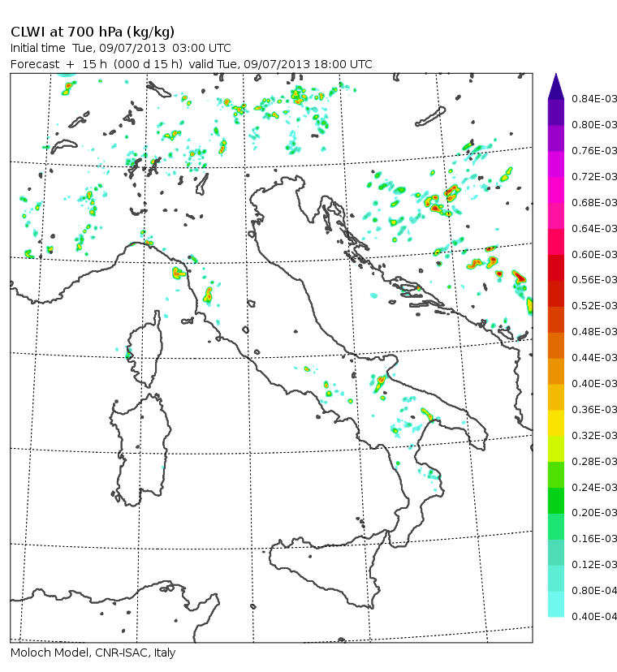This screenshot has width=617, height=672.
Task: Click the purple swatch below 0.84E-03
Action: point(555,112)
